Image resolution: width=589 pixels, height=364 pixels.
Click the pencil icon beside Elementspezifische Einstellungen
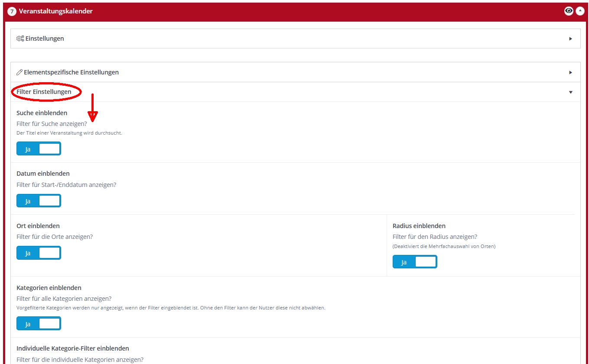tap(20, 72)
